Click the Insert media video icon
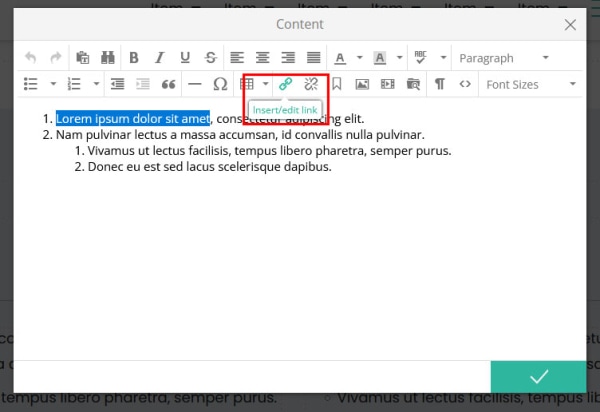Viewport: 600px width, 412px height. (x=388, y=84)
